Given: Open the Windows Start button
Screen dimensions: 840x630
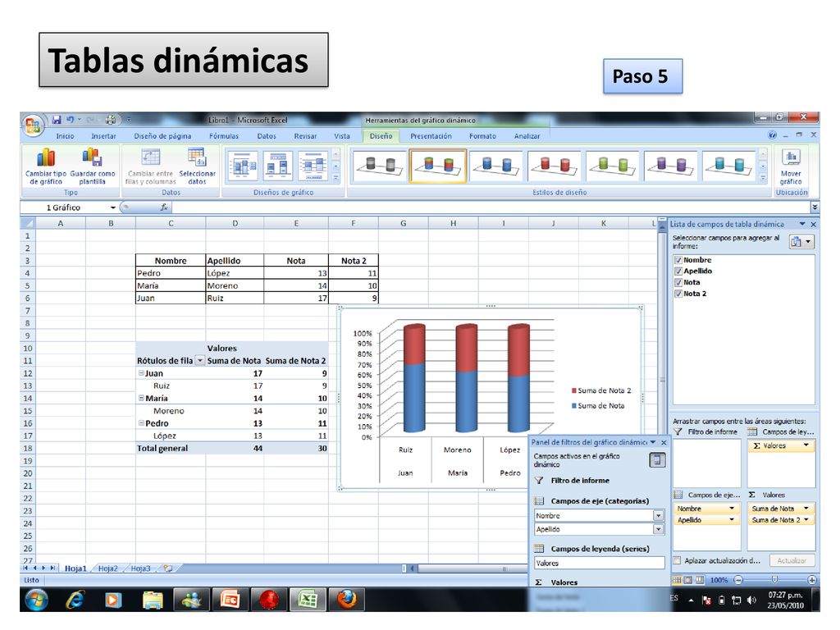Looking at the screenshot, I should click(x=36, y=600).
